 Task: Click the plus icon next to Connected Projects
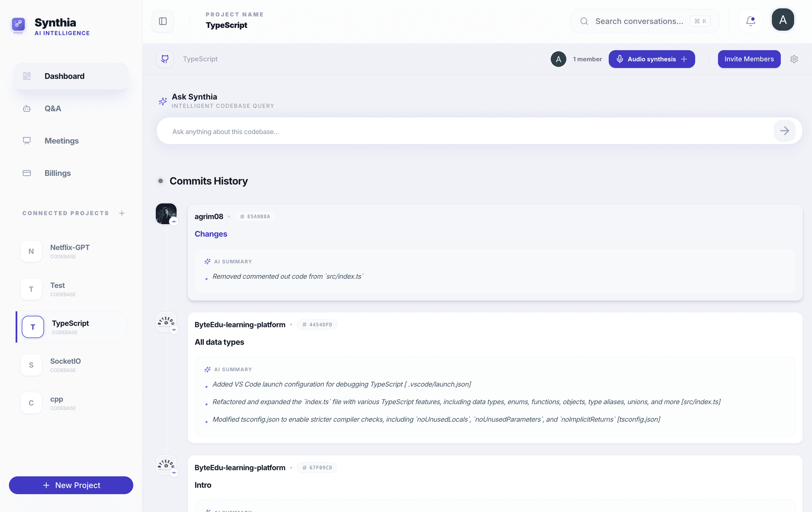(122, 213)
